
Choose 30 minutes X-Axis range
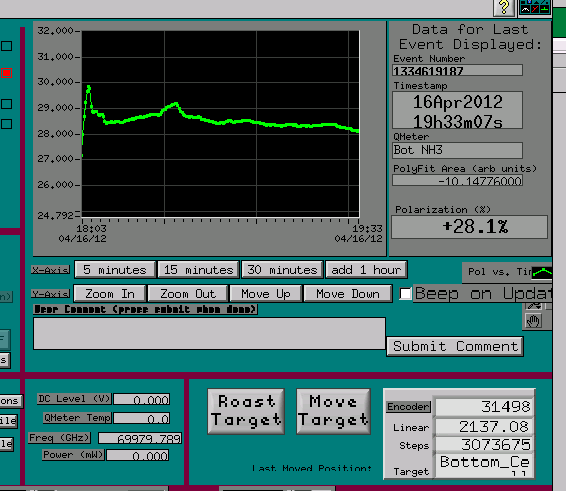click(282, 270)
